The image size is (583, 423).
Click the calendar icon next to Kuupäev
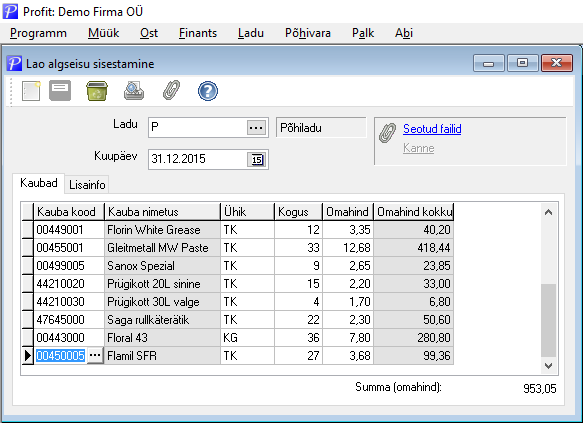click(257, 159)
